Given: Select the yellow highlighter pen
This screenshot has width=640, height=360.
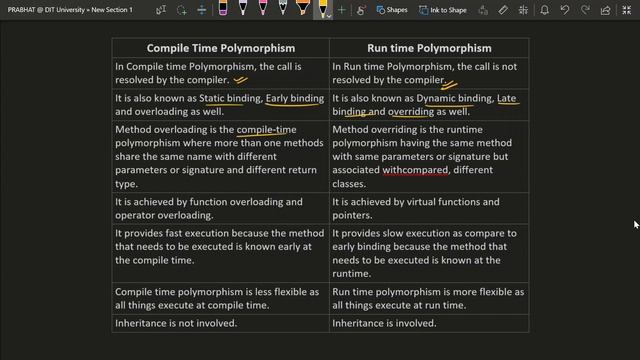Looking at the screenshot, I should (322, 8).
